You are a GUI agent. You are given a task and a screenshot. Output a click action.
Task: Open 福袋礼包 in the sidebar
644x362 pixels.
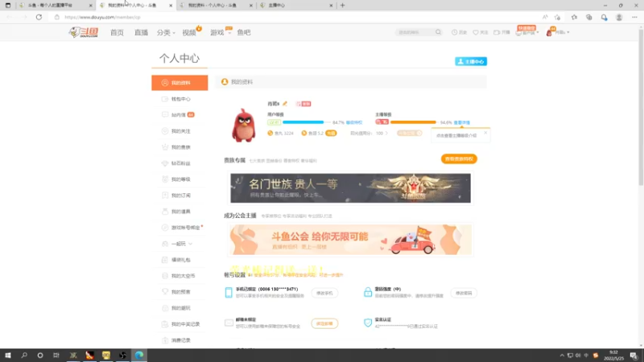pos(180,260)
